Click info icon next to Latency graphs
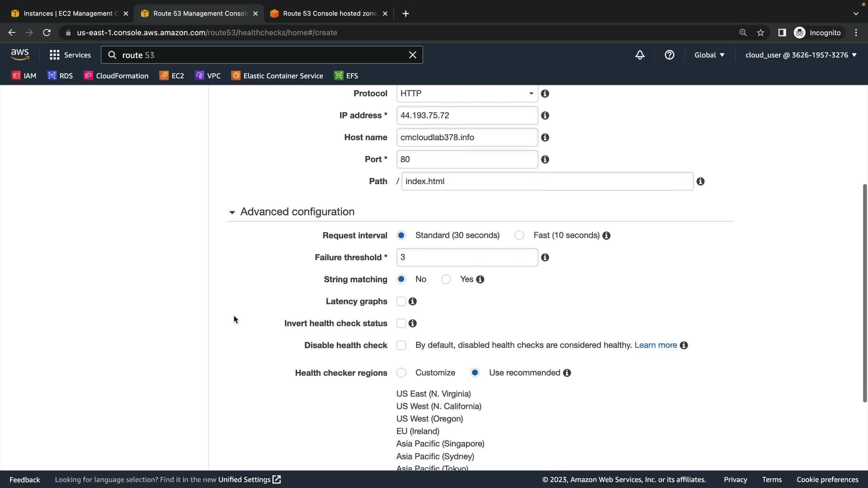The image size is (868, 488). [413, 301]
